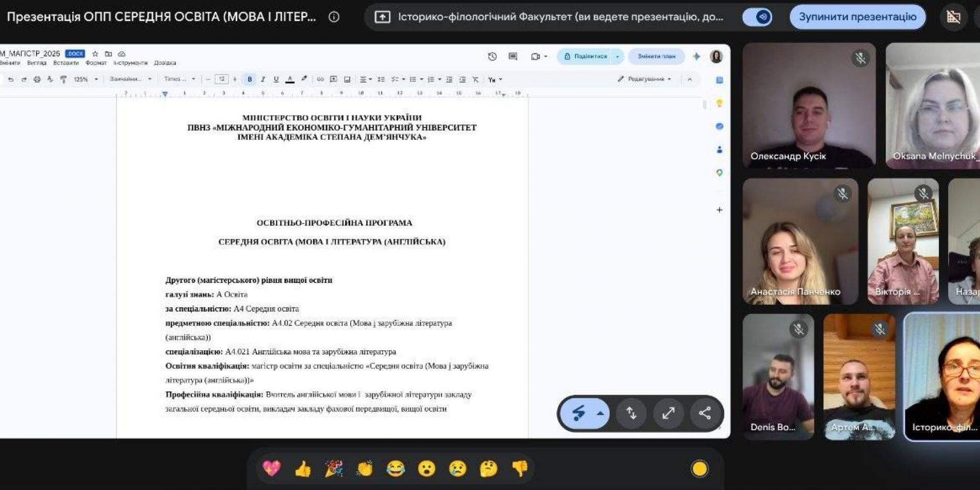
Task: Expand the Редагування mode dropdown
Action: pos(645,79)
